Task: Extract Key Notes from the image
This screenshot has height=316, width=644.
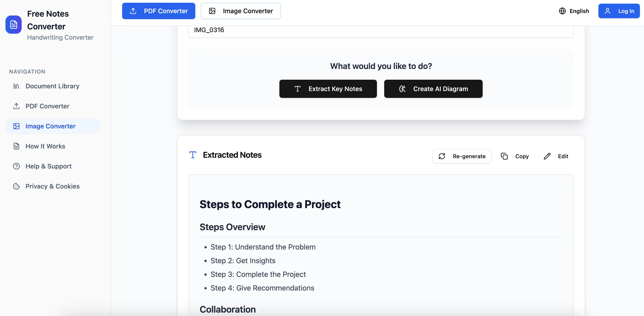Action: (328, 89)
